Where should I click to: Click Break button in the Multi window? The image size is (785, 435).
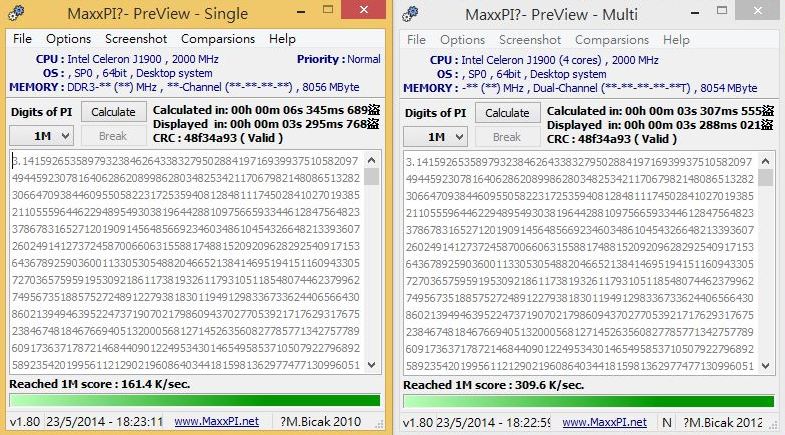point(507,137)
